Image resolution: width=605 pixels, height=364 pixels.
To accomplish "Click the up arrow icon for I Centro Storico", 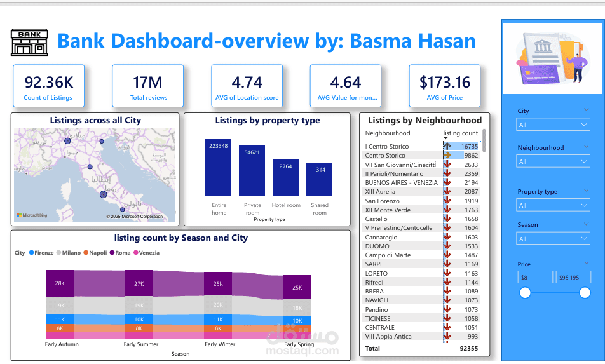I will [x=447, y=146].
